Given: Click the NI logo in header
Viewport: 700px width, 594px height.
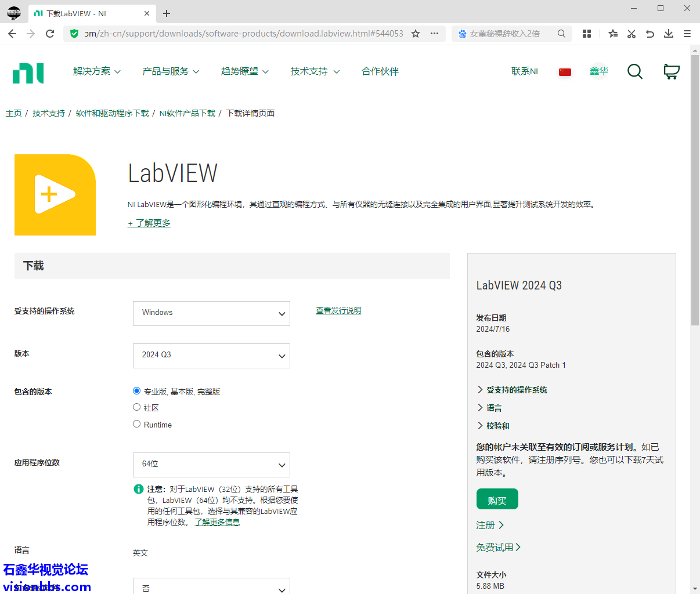Looking at the screenshot, I should click(x=28, y=73).
